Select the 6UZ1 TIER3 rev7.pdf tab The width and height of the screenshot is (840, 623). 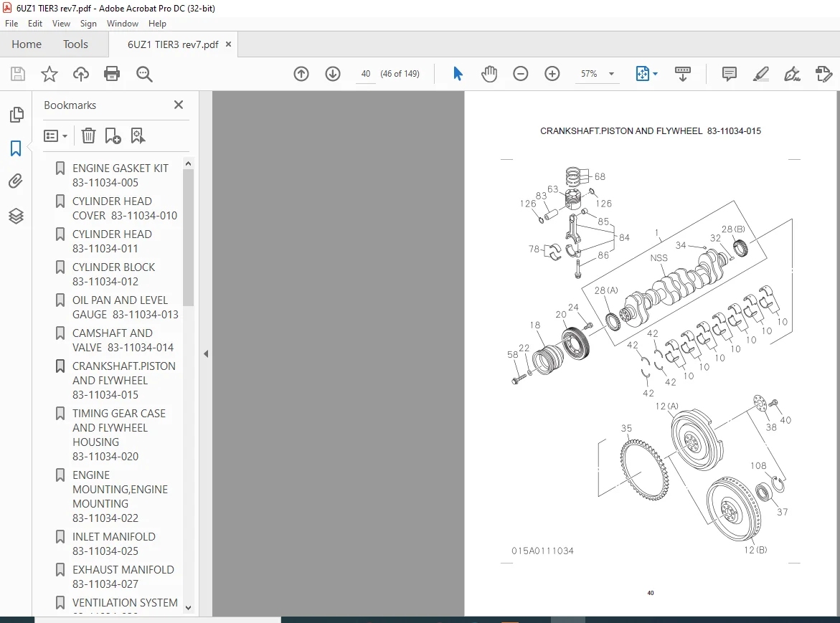click(172, 44)
